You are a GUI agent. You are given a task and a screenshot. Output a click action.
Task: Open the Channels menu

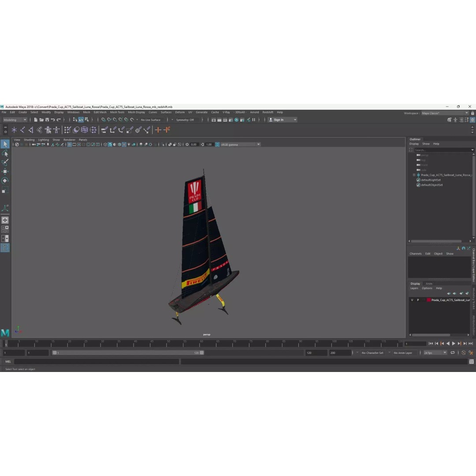point(415,253)
